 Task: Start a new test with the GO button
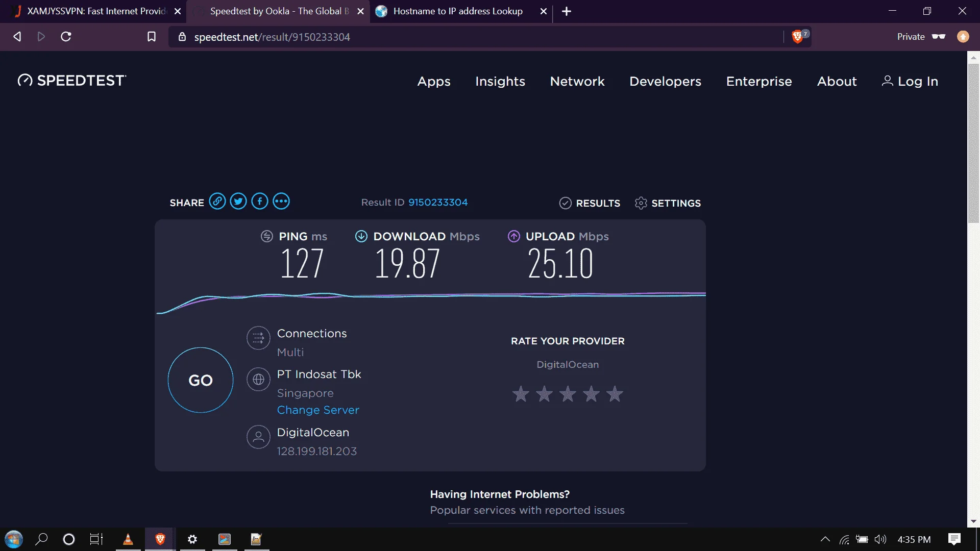click(x=201, y=380)
